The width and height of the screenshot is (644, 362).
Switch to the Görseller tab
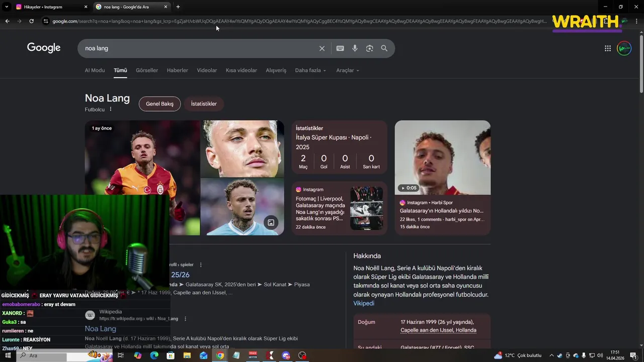[x=147, y=70]
